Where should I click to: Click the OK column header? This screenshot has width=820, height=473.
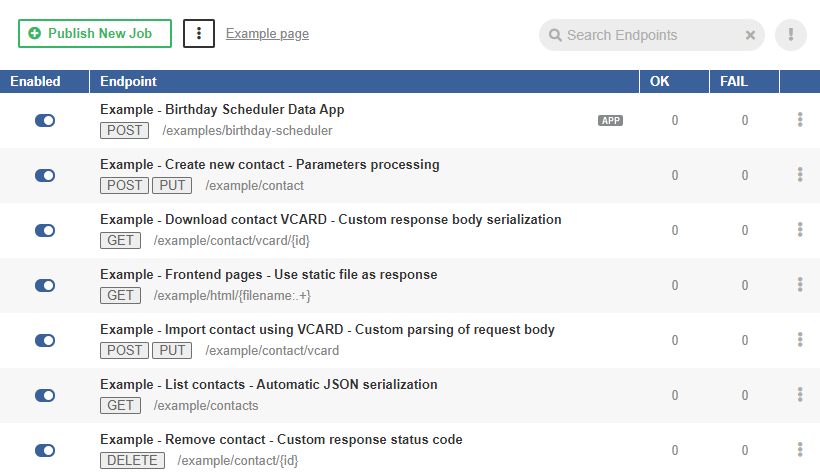[x=660, y=81]
